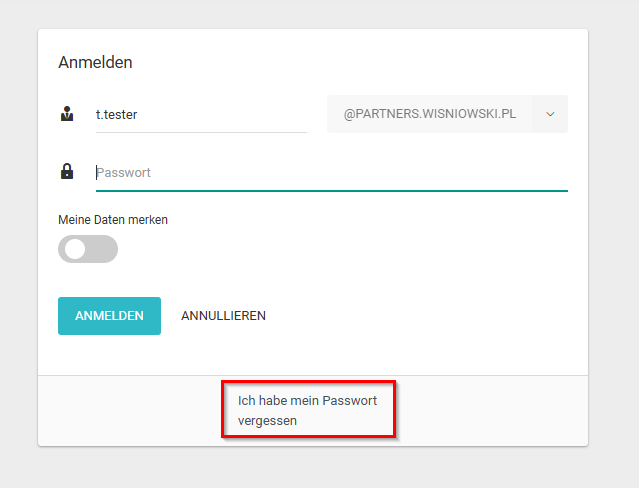Click the Anmelden heading at top

[95, 62]
